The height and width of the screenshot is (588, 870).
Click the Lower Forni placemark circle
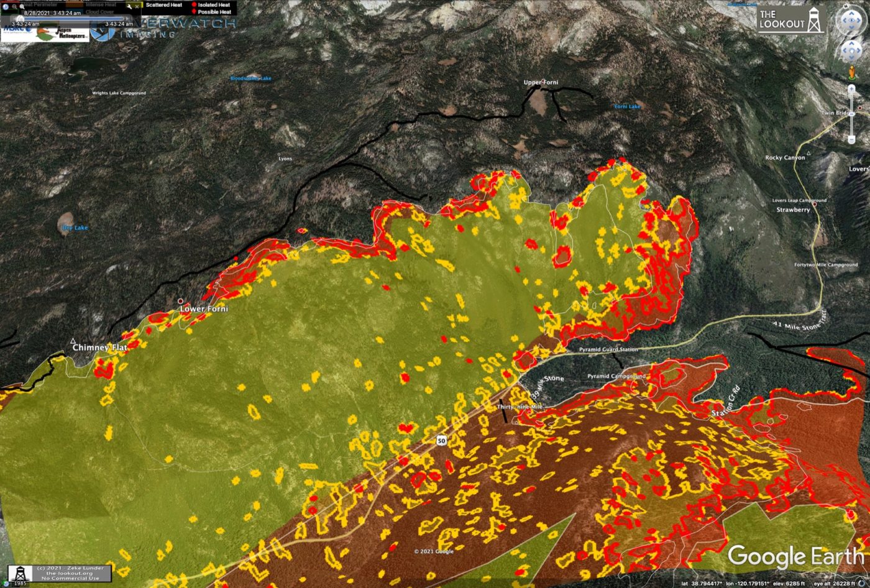(x=181, y=301)
